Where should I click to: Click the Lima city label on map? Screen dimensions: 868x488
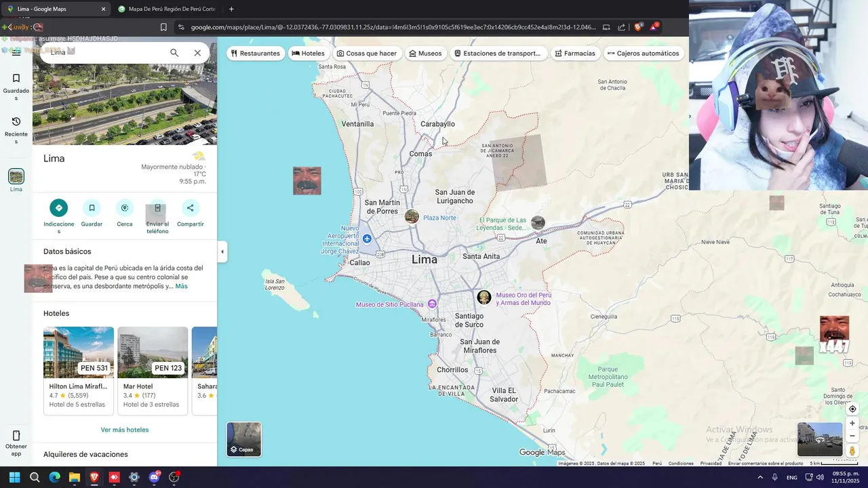[425, 260]
